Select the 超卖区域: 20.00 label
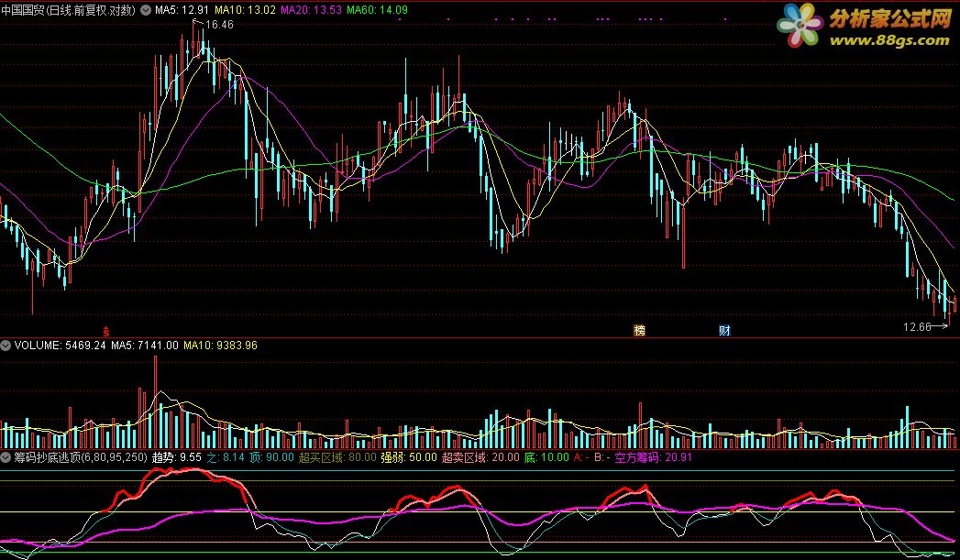This screenshot has height=560, width=960. coord(480,457)
